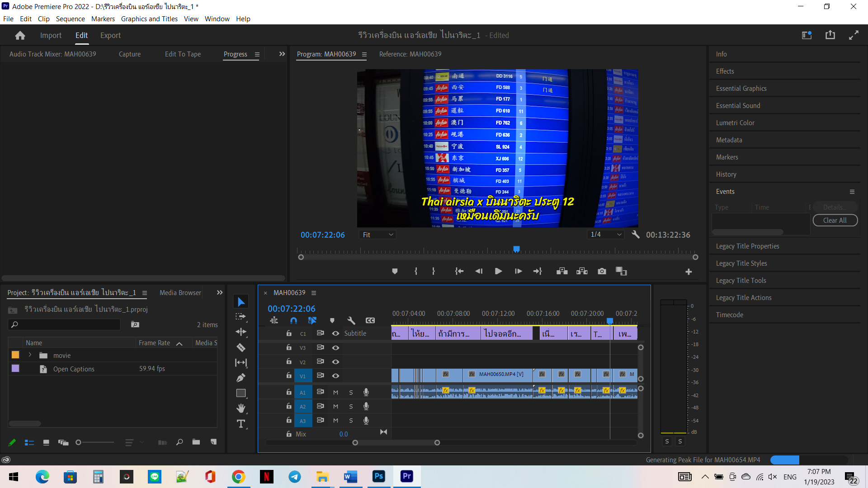Toggle V1 track output eye

[335, 376]
